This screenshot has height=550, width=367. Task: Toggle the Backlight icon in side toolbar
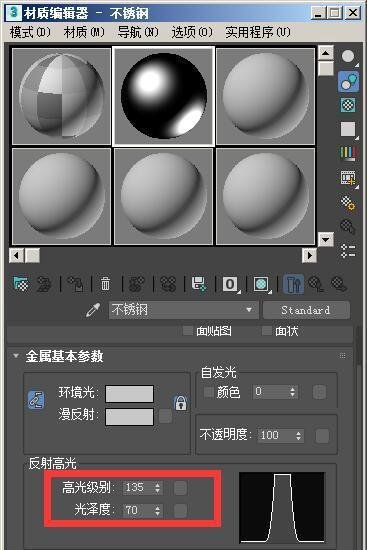point(348,81)
